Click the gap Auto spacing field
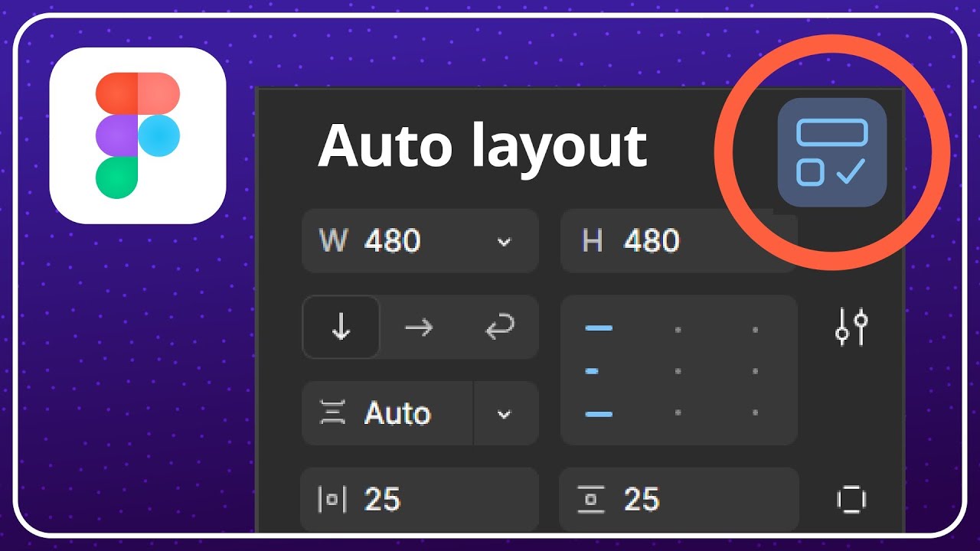 [x=387, y=414]
